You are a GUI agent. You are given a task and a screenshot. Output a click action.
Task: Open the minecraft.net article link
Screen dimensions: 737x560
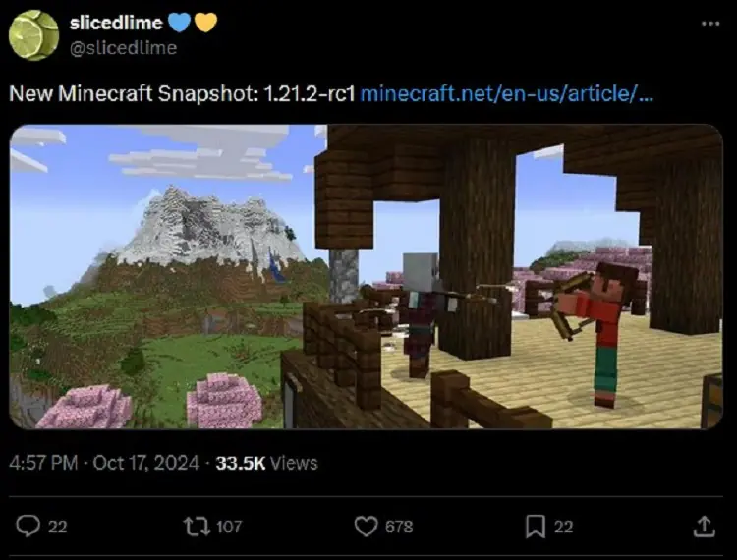click(x=507, y=93)
